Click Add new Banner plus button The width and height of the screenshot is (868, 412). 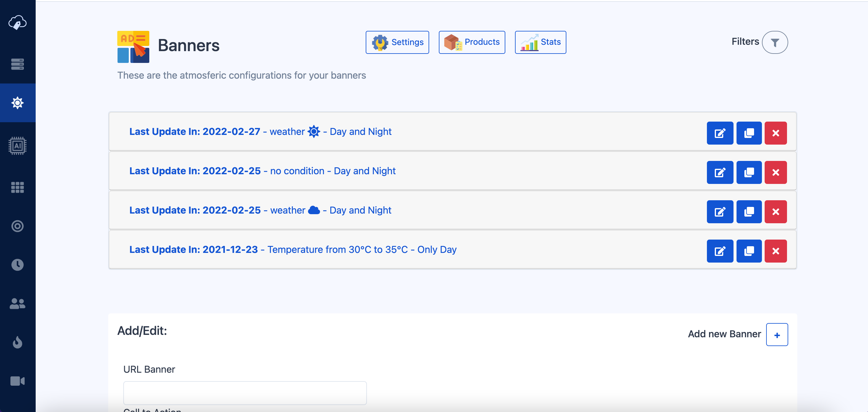click(777, 335)
